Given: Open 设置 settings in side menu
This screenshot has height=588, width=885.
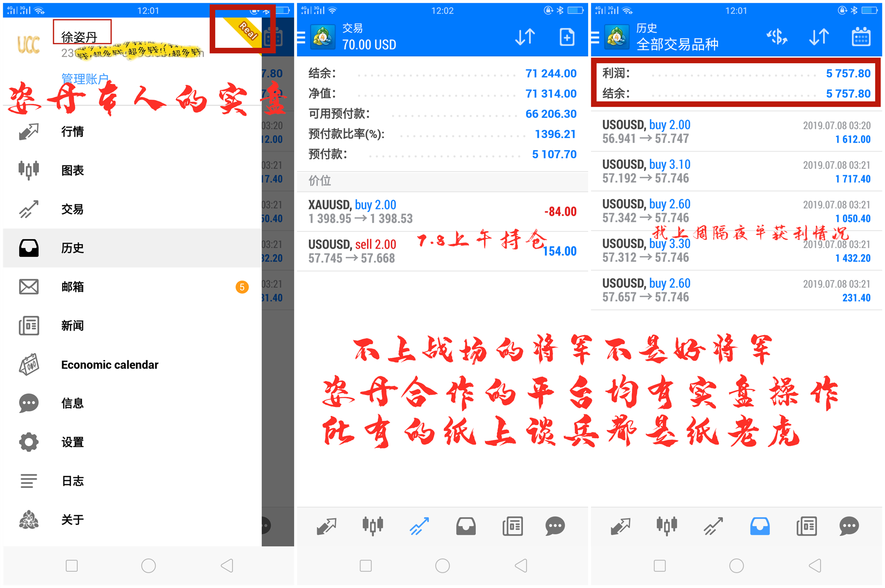Looking at the screenshot, I should tap(73, 442).
